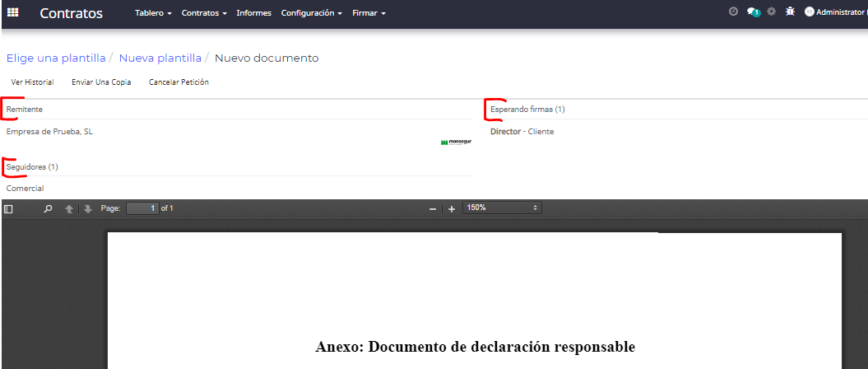Image resolution: width=868 pixels, height=369 pixels.
Task: Click the Empresa de Prueba, SL text
Action: click(49, 132)
